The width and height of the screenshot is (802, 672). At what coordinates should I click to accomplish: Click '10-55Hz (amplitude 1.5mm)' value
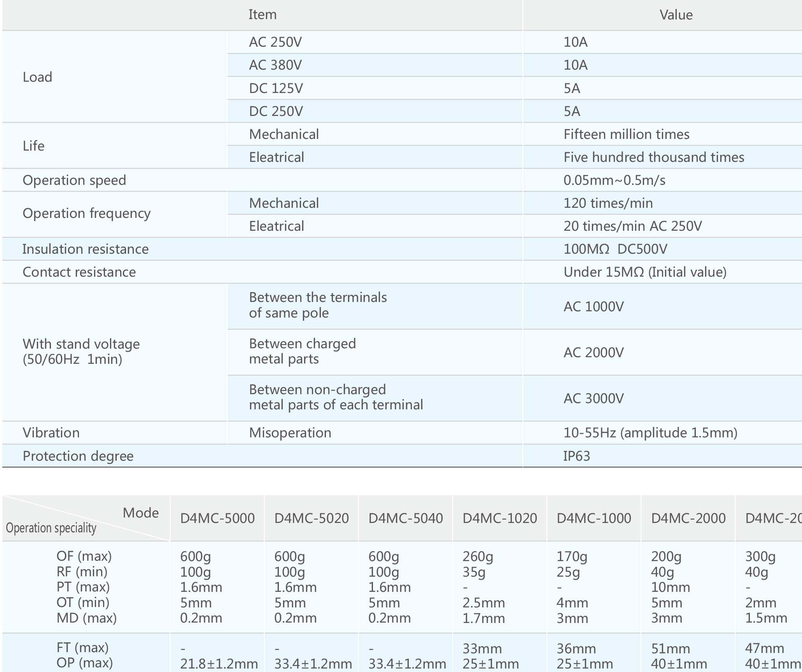[x=650, y=433]
